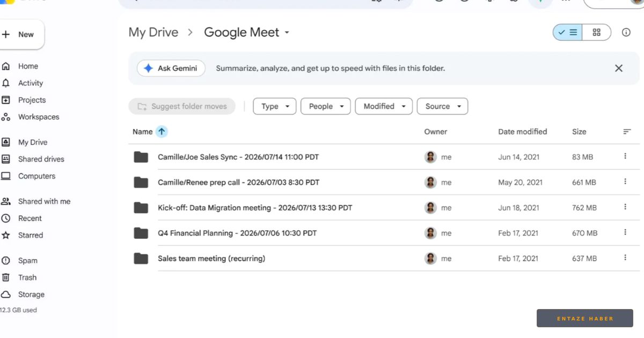Click folder icon for Sales team meeting (recurring)
Image resolution: width=644 pixels, height=338 pixels.
coord(141,259)
